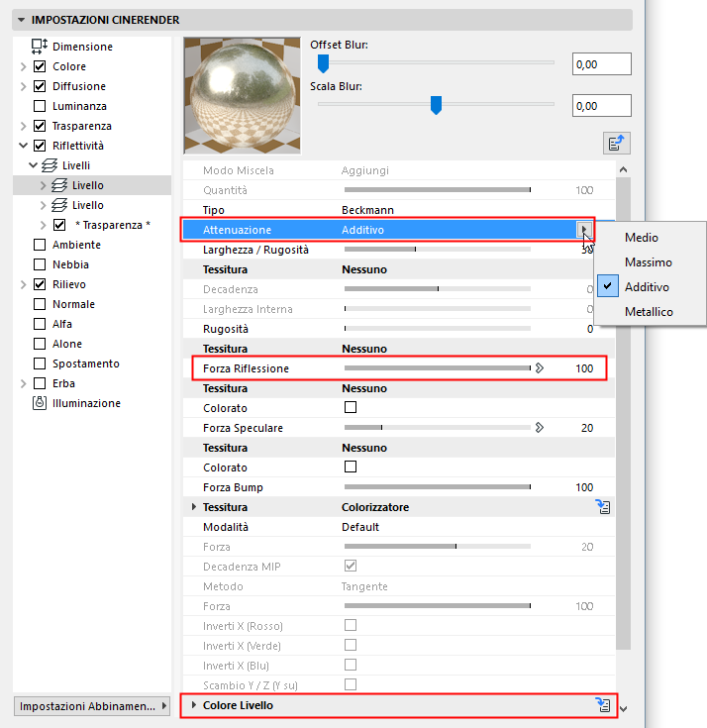The image size is (707, 728).
Task: Click the Forza Speculare slider bar
Action: coord(438,428)
